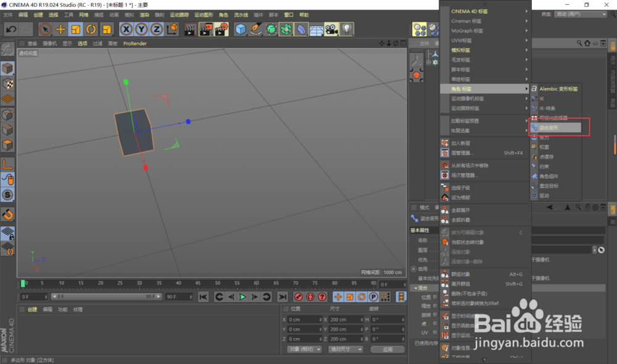Screen dimensions: 617x364
Task: Enable the 旋转 checkbox under 混合
Action: [435, 315]
